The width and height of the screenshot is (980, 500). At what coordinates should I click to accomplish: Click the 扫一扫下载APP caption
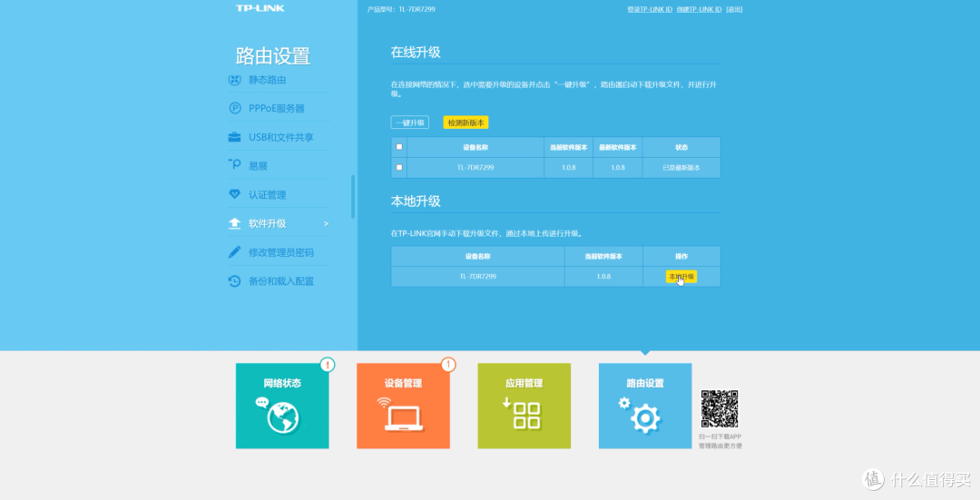click(x=720, y=436)
